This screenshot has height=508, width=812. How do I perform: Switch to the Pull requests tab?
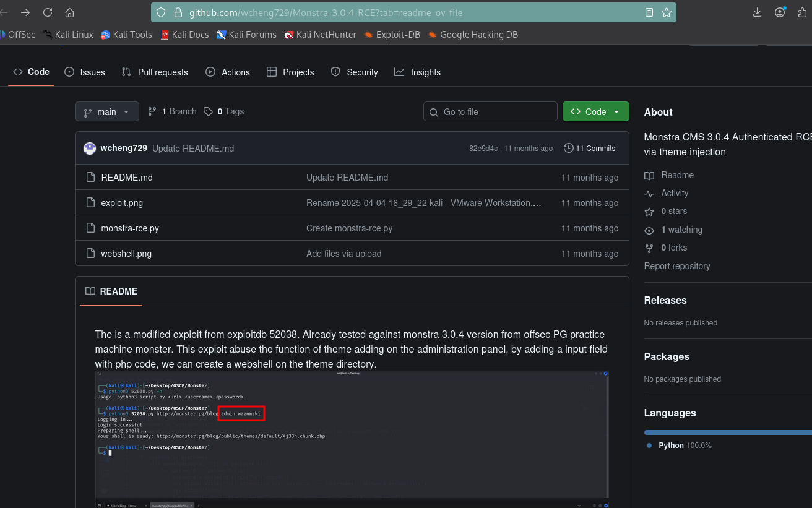tap(155, 72)
